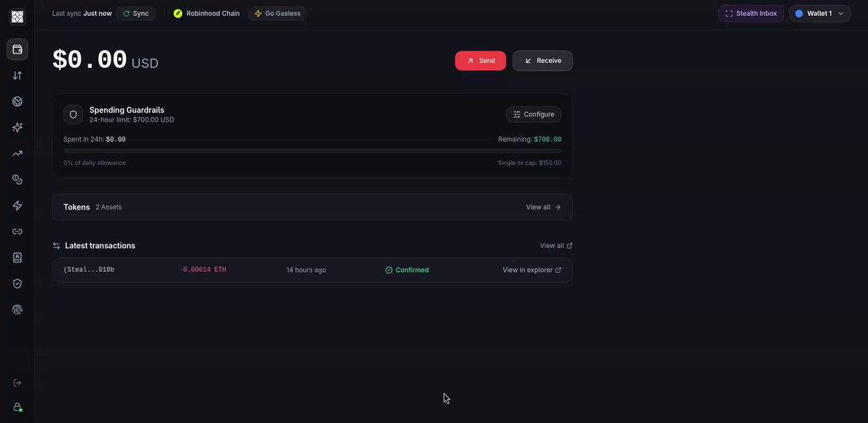Click the -0.00014 ETH amount
The width and height of the screenshot is (868, 423).
click(x=203, y=270)
